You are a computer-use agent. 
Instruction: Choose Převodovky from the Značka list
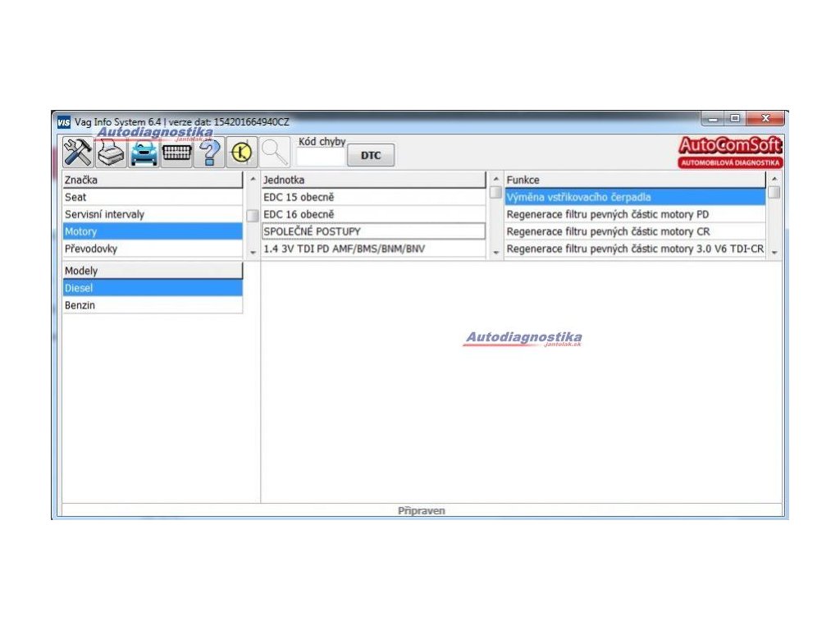153,249
